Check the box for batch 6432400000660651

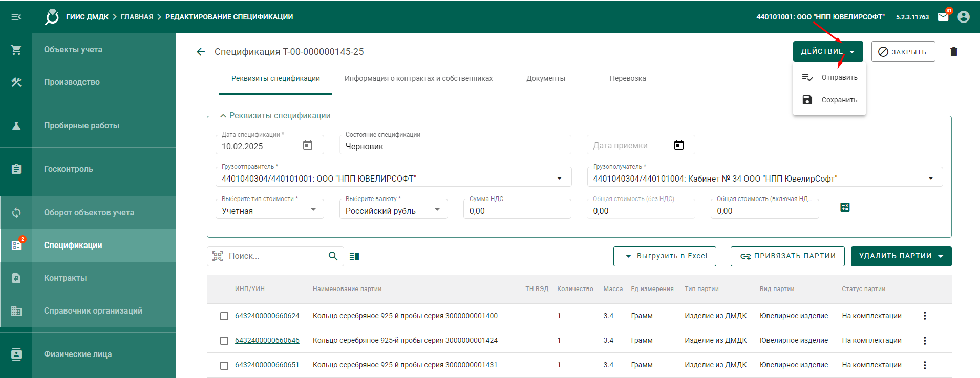pos(224,365)
